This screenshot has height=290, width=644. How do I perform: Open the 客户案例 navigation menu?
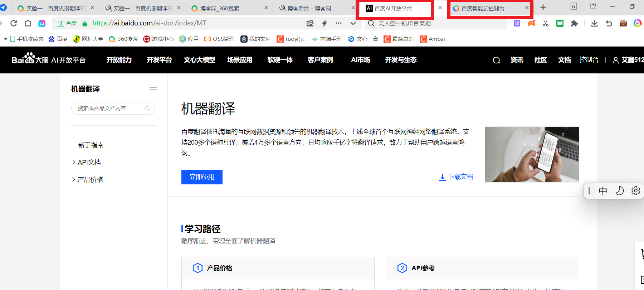(320, 60)
